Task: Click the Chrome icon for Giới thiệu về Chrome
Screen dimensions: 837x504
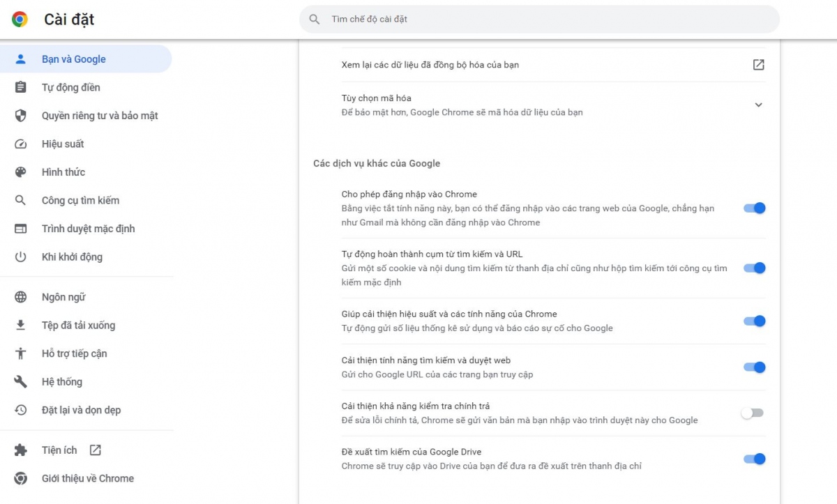Action: tap(21, 479)
